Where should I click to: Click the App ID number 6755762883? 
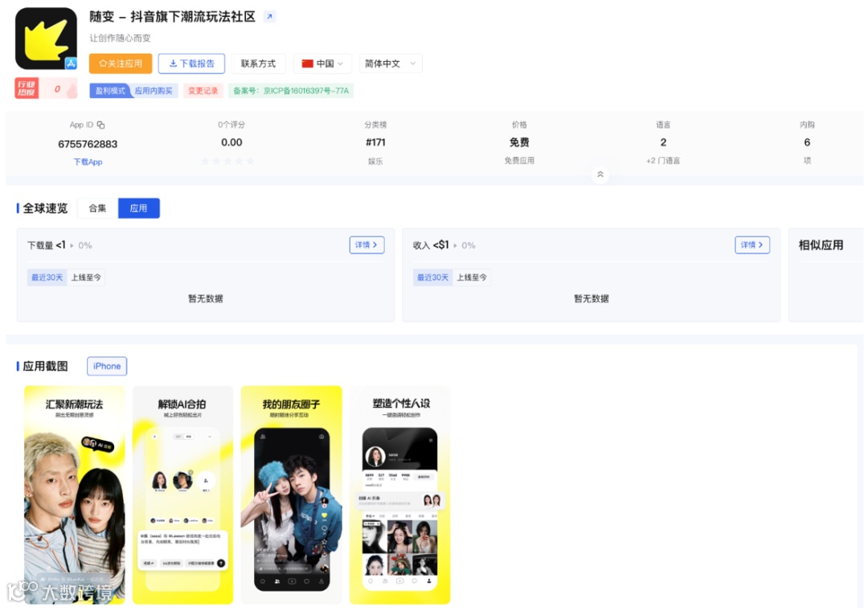88,144
